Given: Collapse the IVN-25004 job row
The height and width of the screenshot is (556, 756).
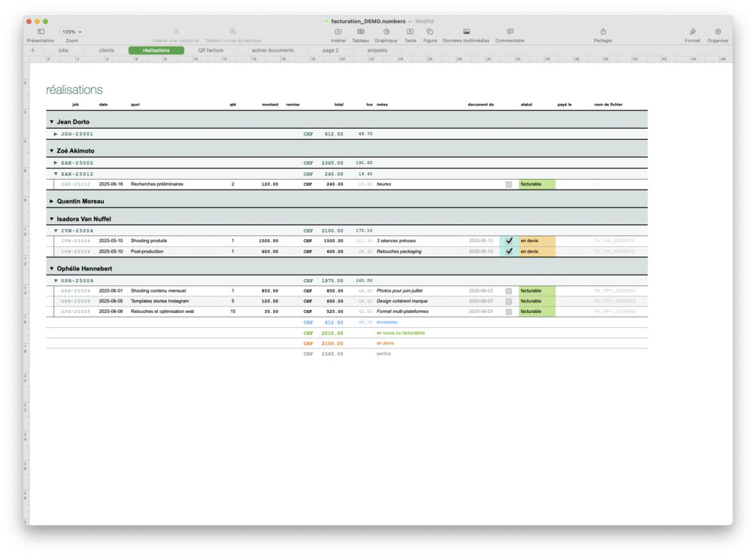Looking at the screenshot, I should click(56, 231).
